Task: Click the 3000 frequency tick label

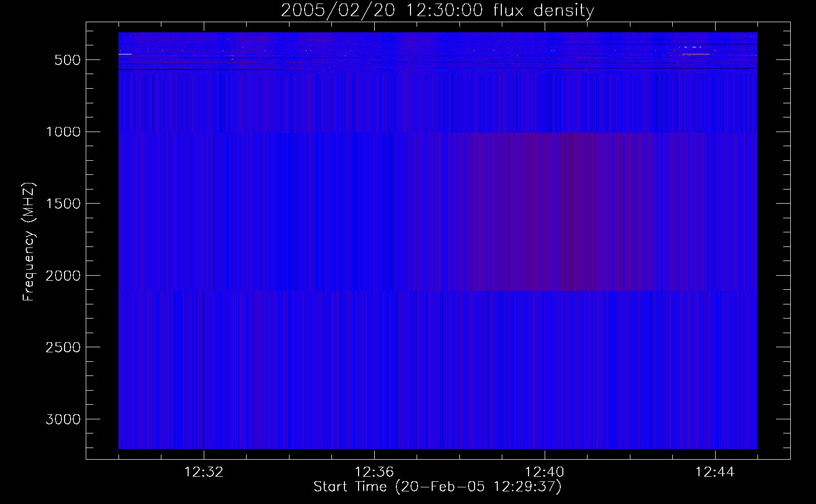Action: (x=63, y=420)
